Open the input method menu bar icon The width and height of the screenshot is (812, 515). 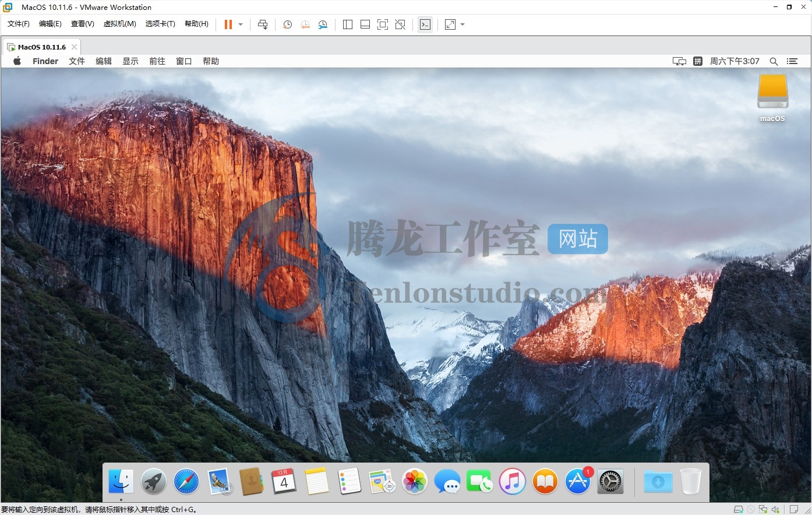click(x=698, y=61)
